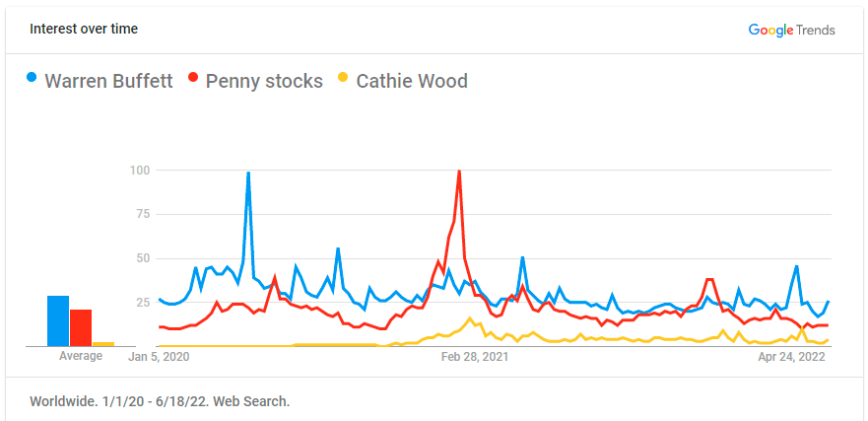Select the Warren Buffett legend label
Screen dimensions: 868x421
point(108,82)
